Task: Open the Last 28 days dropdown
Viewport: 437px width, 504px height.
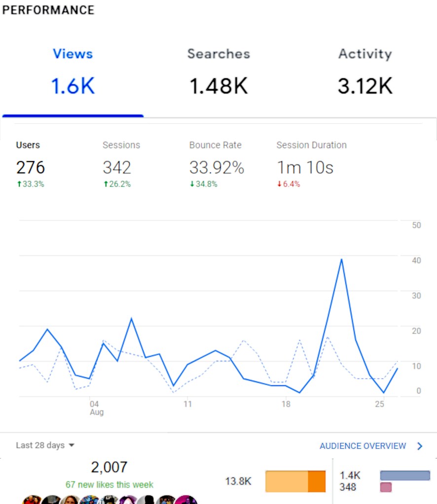Action: pos(44,445)
